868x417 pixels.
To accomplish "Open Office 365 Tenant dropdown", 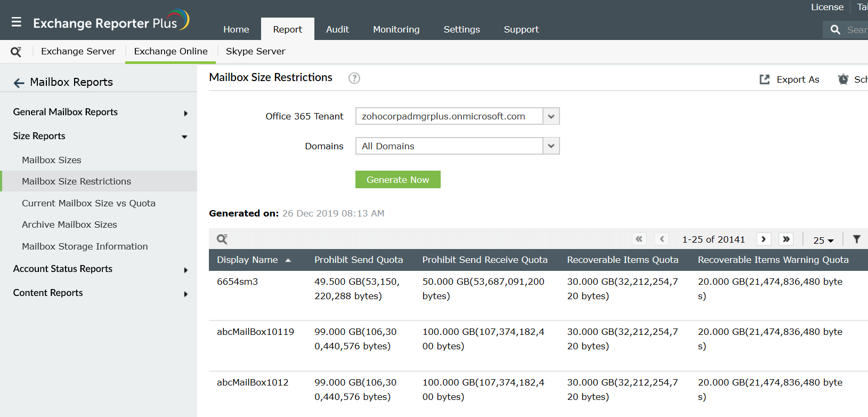I will [551, 116].
